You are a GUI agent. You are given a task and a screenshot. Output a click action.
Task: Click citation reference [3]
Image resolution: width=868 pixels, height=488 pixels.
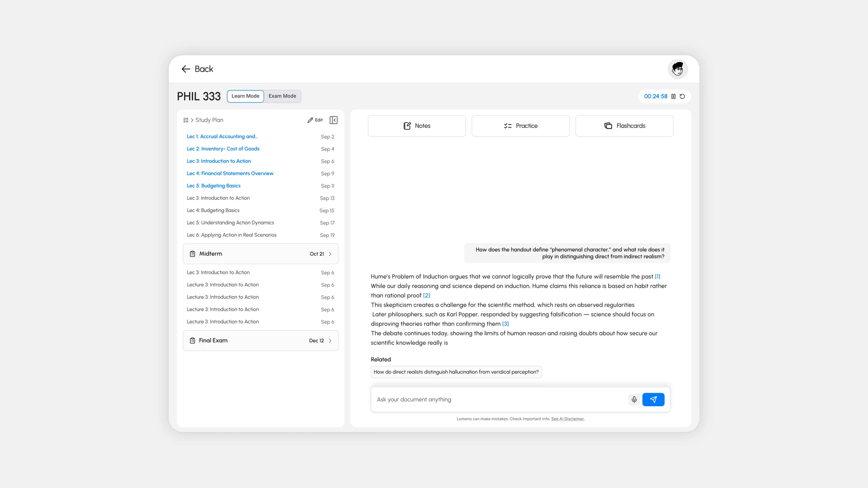(505, 324)
